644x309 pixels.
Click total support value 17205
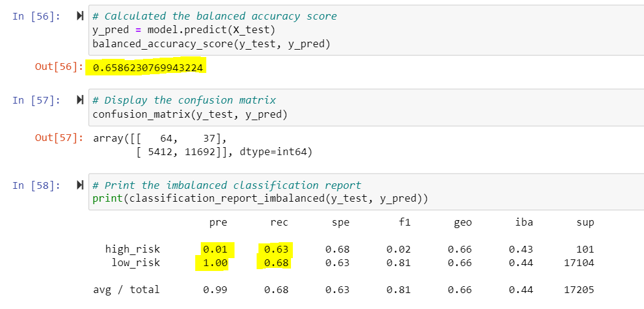point(579,290)
